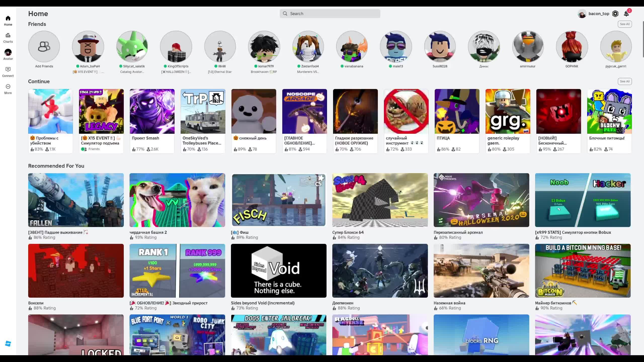Screen dimensions: 644x362
Task: Open friend pypcuk_gerrrl avatar
Action: pyautogui.click(x=616, y=47)
